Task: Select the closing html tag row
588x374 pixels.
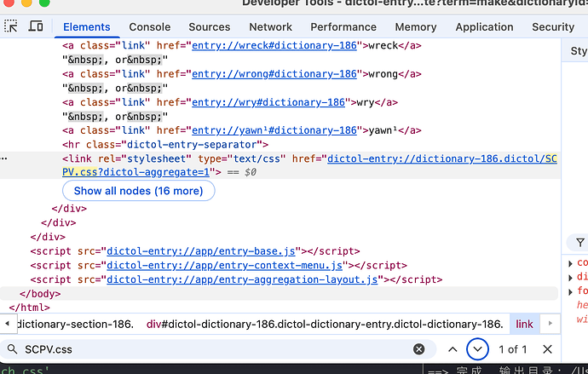Action: click(29, 308)
